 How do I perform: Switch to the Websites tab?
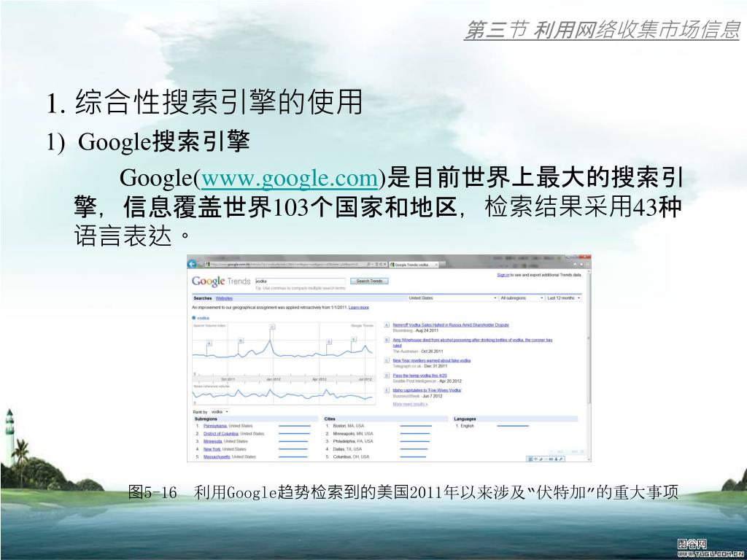tap(224, 298)
